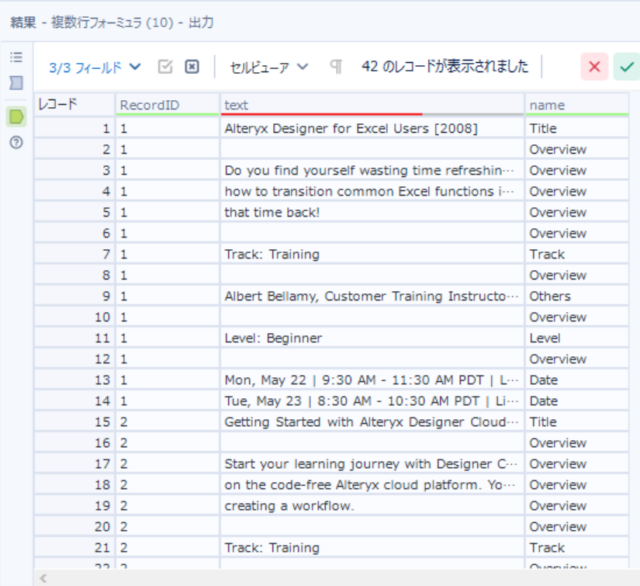The image size is (640, 586).
Task: Click the select all fields checkmark icon
Action: 165,67
